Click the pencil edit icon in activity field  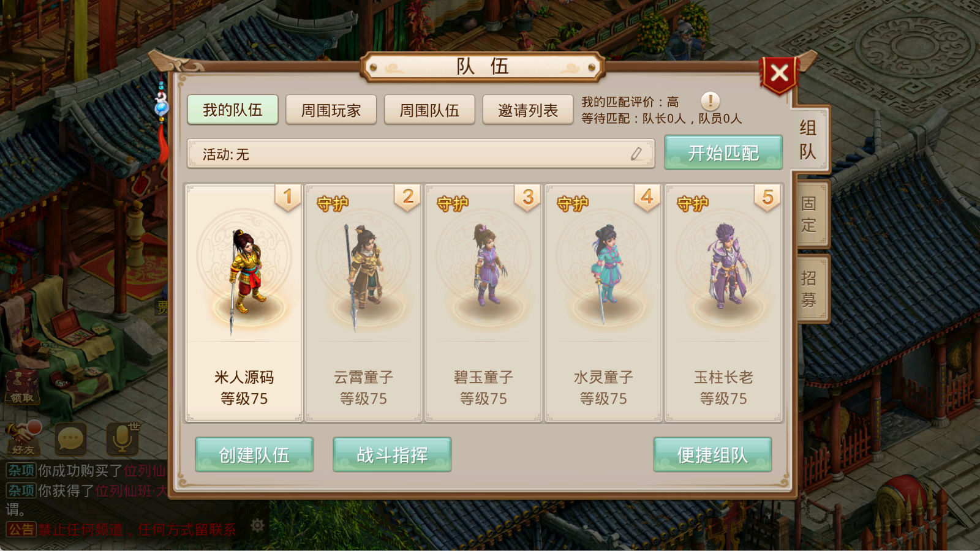point(636,154)
